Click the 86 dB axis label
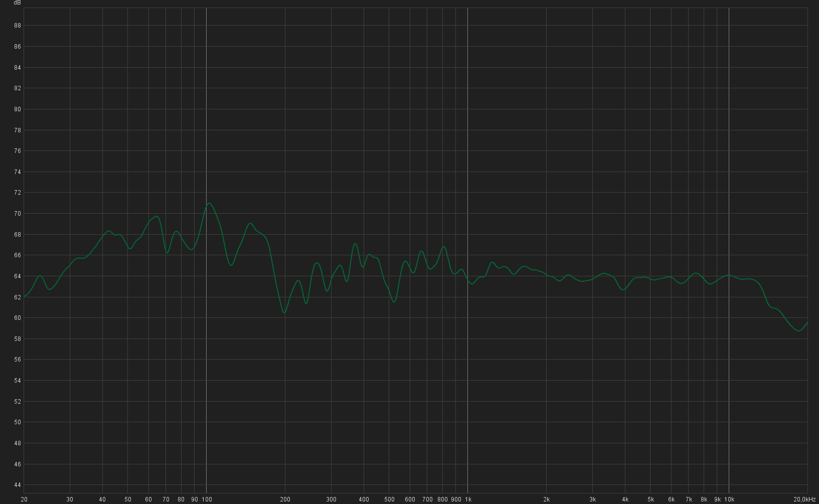This screenshot has width=819, height=504. pos(18,47)
